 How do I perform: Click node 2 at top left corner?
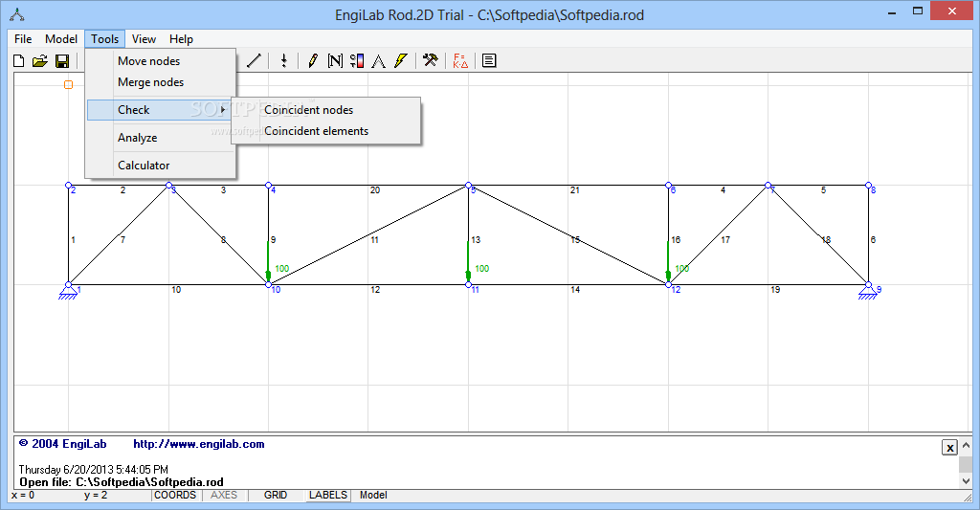(x=69, y=186)
